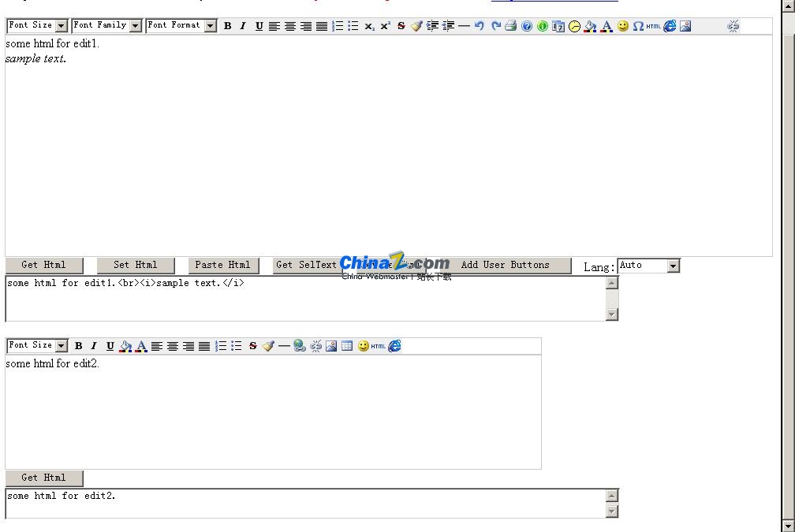Increase indent using the edit1 toolbar
Viewport: 795px width, 532px height.
(432, 26)
